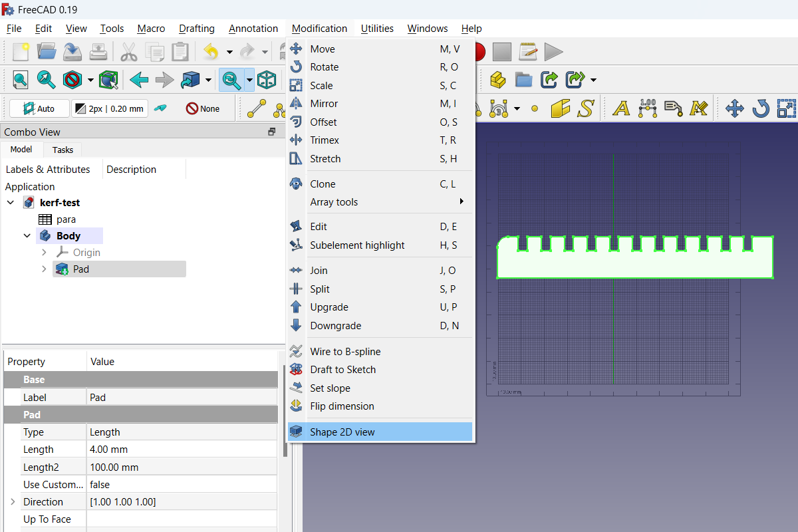
Task: Switch to the Tasks tab
Action: click(62, 150)
